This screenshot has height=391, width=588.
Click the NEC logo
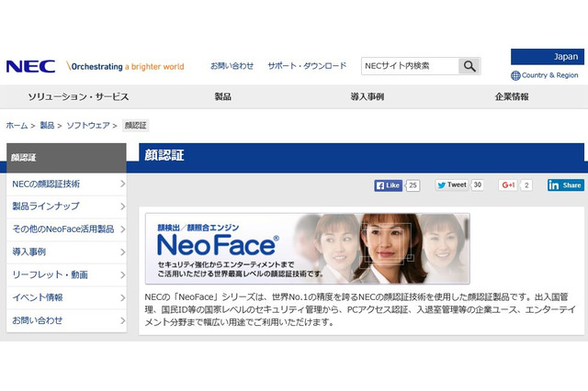(30, 67)
